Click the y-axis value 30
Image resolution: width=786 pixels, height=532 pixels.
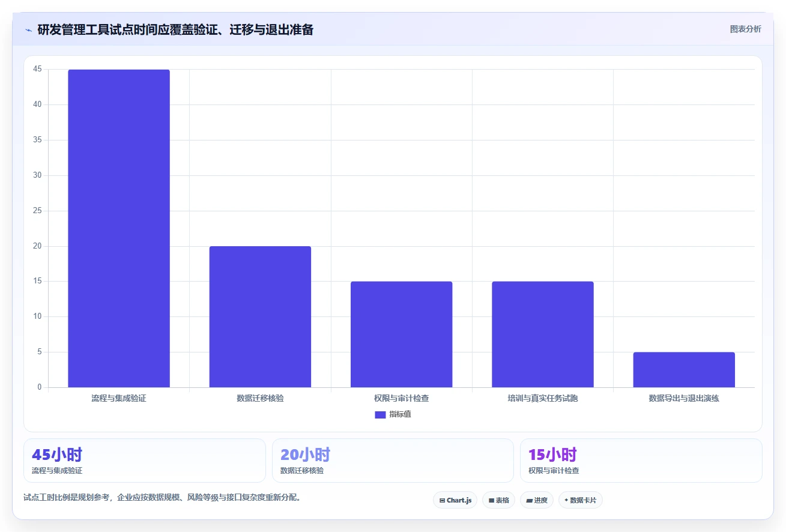(37, 175)
